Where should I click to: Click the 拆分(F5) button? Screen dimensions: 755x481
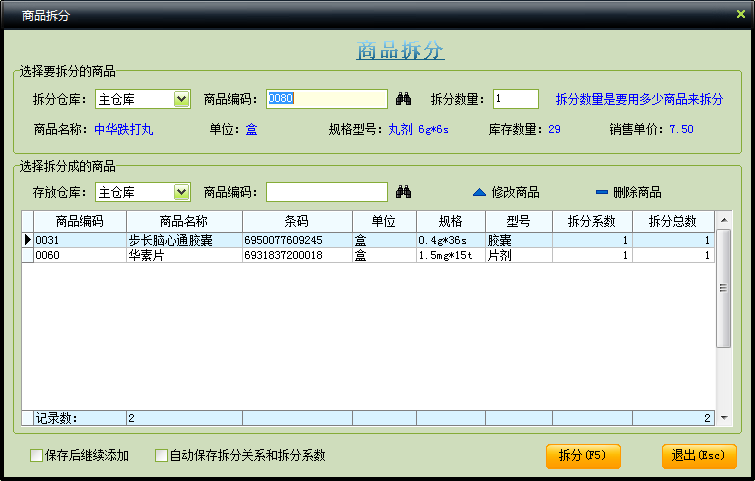(x=583, y=456)
